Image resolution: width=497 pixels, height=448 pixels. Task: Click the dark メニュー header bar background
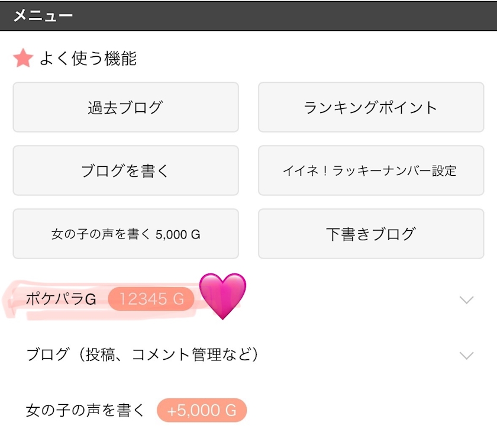[x=296, y=15]
